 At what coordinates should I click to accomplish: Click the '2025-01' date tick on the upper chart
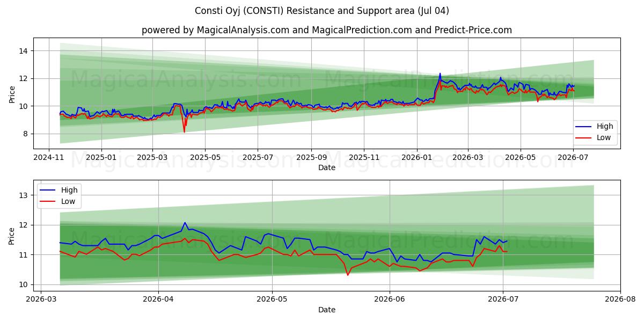pos(101,157)
